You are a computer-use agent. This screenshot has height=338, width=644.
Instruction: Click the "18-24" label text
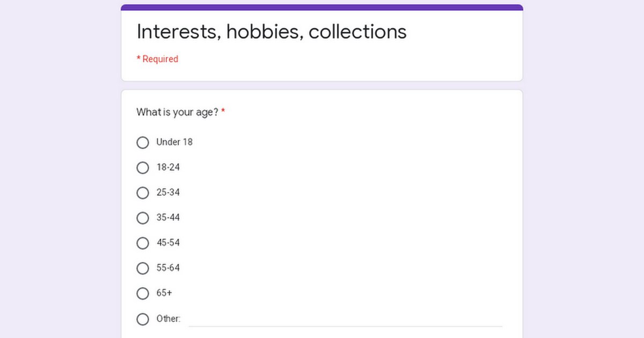(x=168, y=167)
